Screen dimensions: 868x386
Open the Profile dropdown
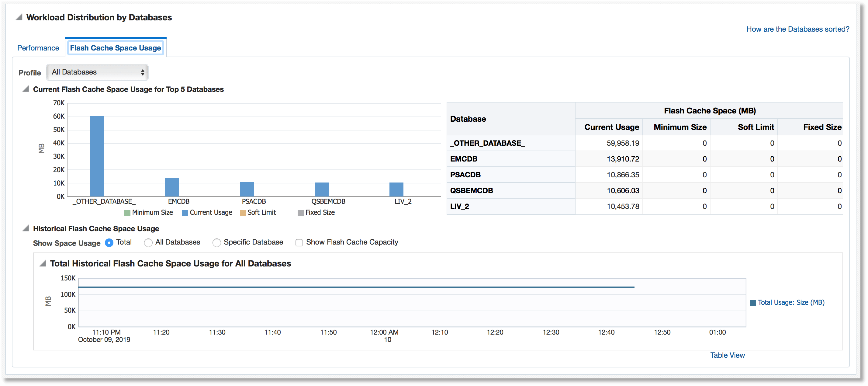click(x=97, y=72)
